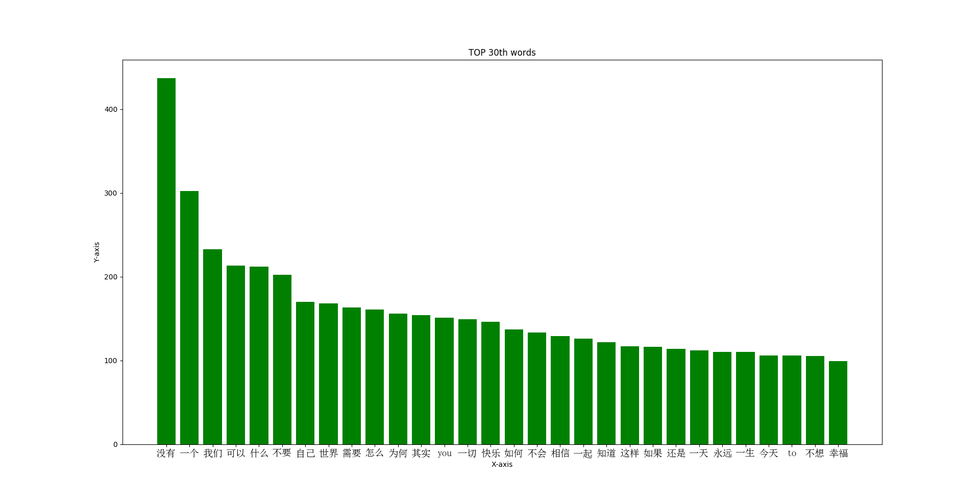Viewport: 980px width, 499px height.
Task: Select the green bar above '一个'
Action: [x=189, y=318]
